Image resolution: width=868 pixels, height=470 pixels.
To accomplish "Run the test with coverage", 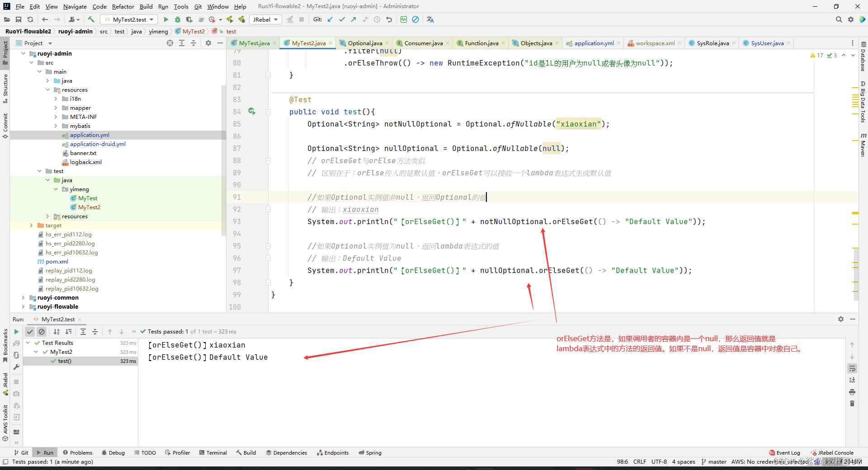I will [x=189, y=19].
